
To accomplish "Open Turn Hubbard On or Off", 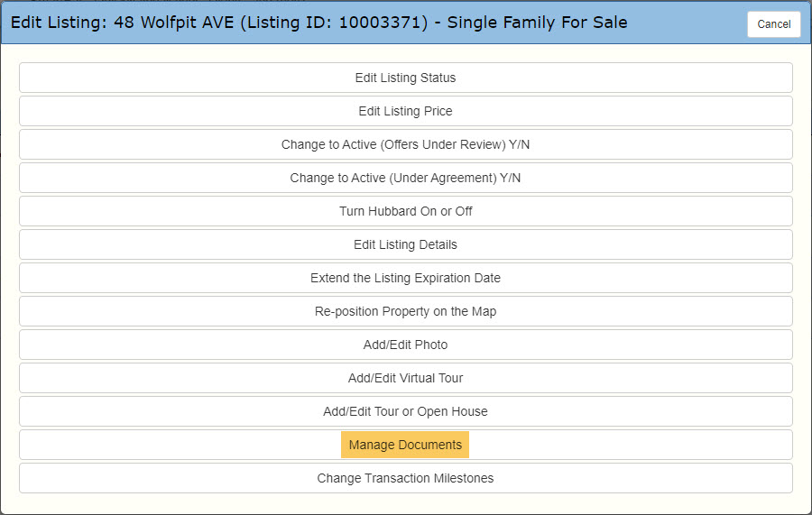I will (405, 211).
